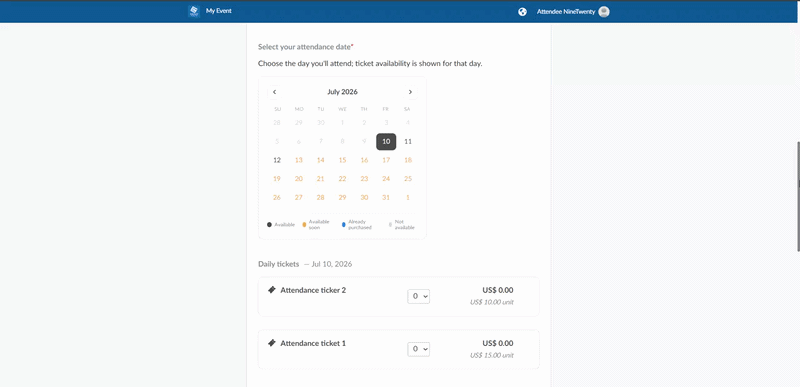
Task: Click the dark Available legend dot
Action: pyautogui.click(x=269, y=224)
